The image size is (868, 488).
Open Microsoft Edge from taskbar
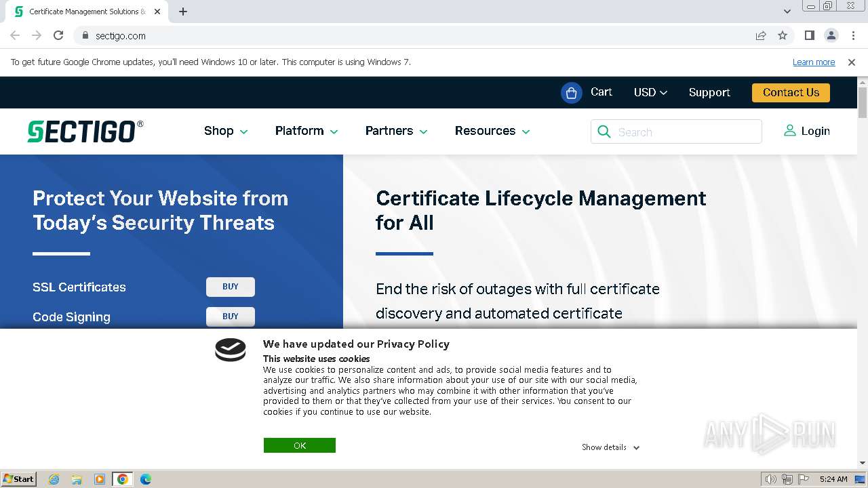point(146,479)
